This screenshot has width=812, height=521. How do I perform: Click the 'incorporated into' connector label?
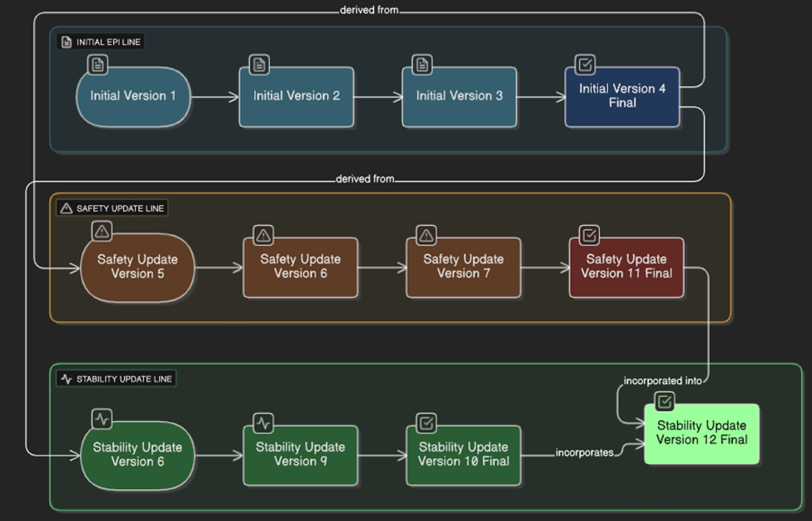coord(664,381)
